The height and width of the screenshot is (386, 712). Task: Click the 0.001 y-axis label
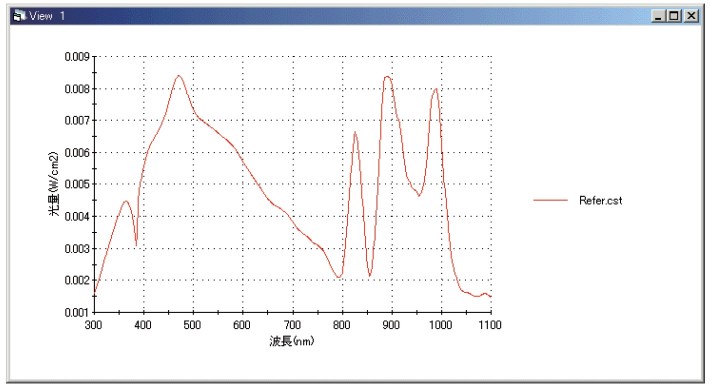pyautogui.click(x=77, y=312)
